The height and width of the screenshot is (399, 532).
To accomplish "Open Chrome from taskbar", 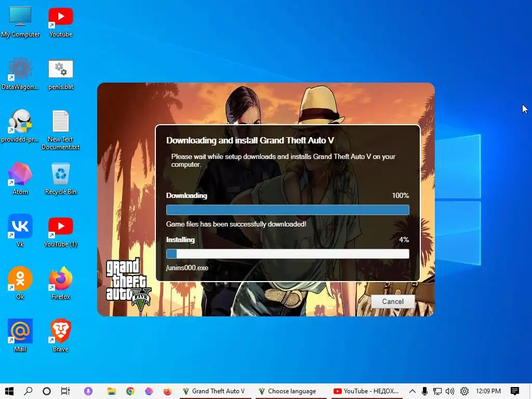I will coord(130,391).
